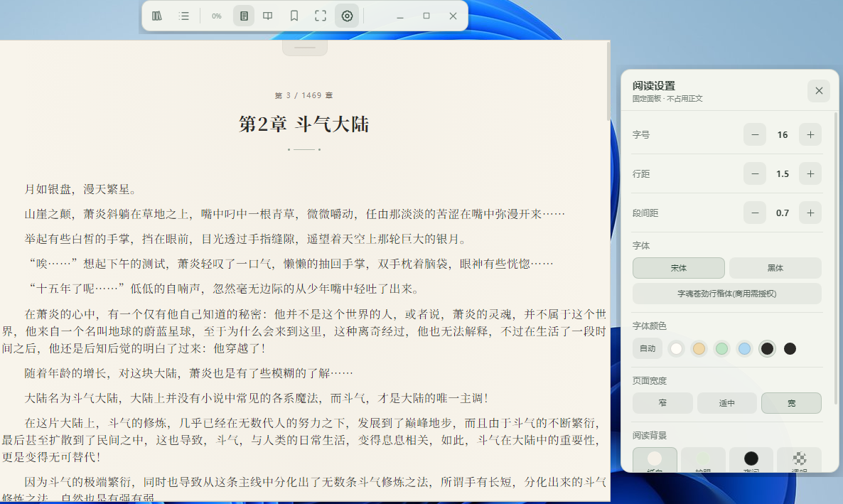Viewport: 843px width, 504px height.
Task: Click the paragraph starting 山崖之颠
Action: click(x=294, y=214)
